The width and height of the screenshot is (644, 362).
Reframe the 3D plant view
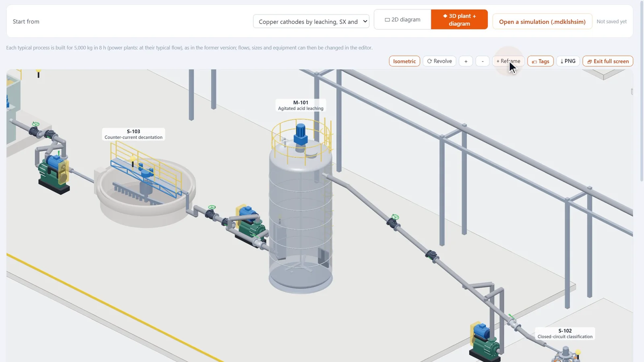tap(508, 61)
